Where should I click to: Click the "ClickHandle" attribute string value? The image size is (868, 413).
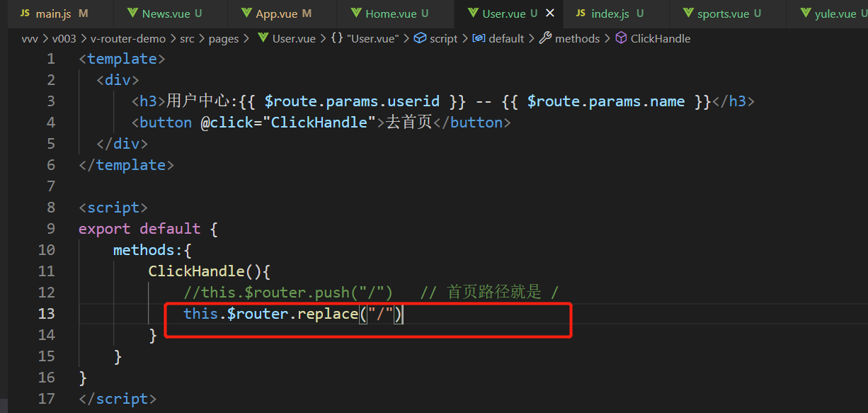[319, 123]
